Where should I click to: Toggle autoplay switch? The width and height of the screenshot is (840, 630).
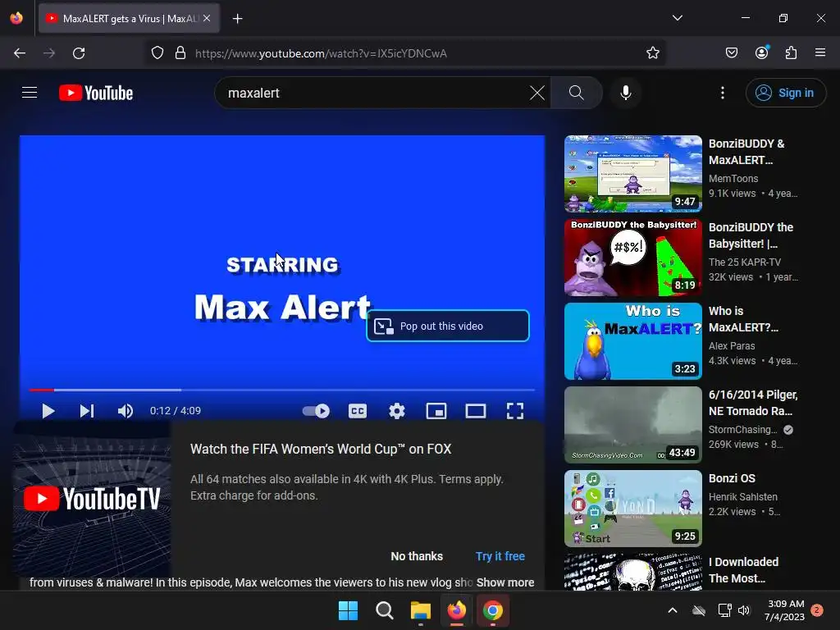(316, 411)
